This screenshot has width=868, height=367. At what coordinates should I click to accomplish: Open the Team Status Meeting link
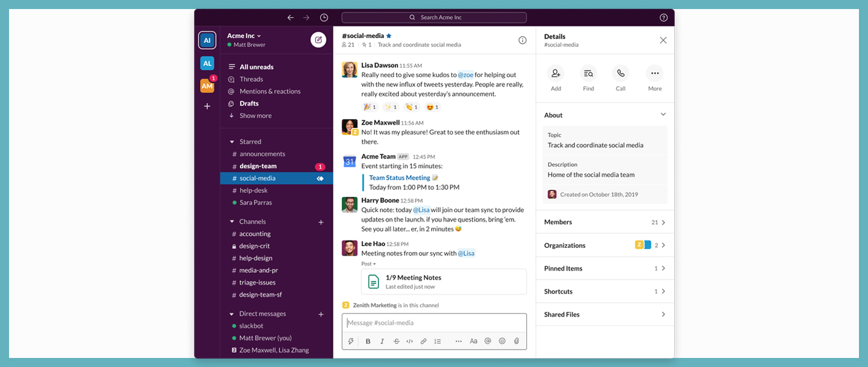(x=400, y=178)
